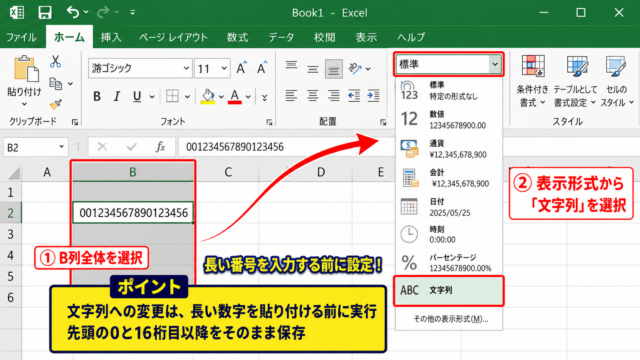Viewport: 640px width, 360px height.
Task: Select 数値 number format
Action: tap(449, 119)
